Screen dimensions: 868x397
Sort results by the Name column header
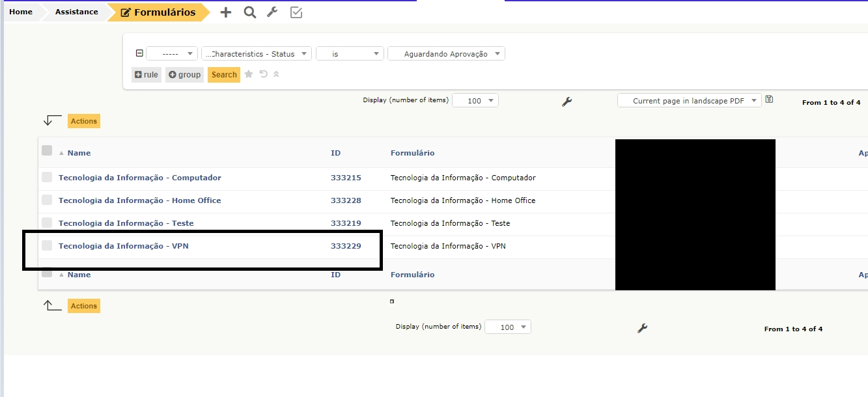pyautogui.click(x=79, y=152)
